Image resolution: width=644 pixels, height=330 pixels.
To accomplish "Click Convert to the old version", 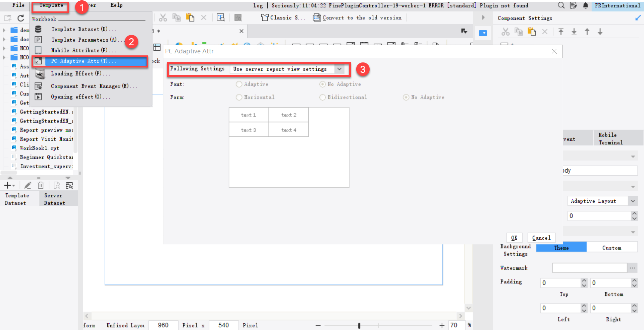I will [x=357, y=18].
